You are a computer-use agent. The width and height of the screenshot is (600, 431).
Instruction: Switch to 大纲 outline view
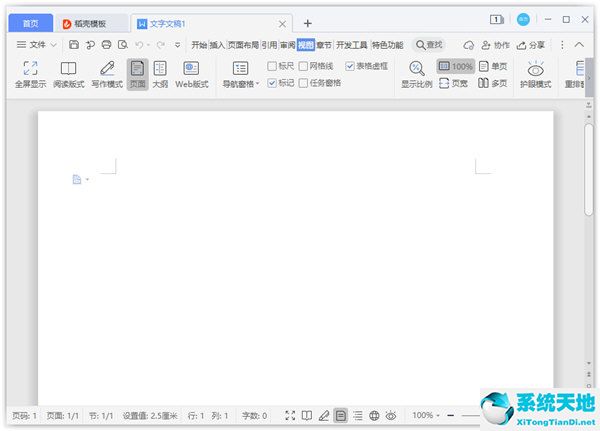pos(160,74)
